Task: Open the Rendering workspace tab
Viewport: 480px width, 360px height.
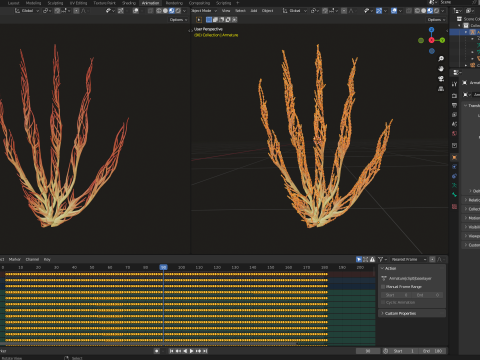Action: tap(174, 3)
